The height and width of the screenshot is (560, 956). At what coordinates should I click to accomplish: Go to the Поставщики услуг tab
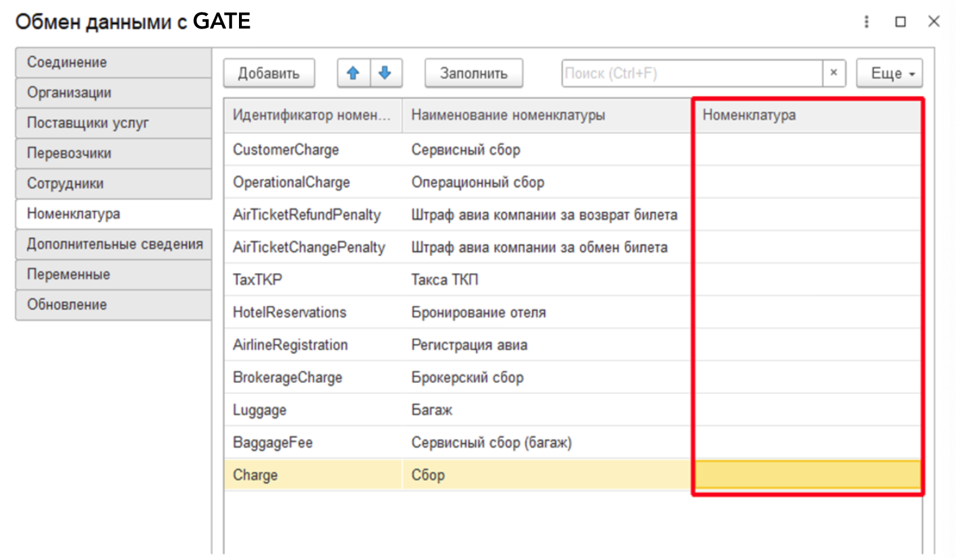tap(113, 123)
